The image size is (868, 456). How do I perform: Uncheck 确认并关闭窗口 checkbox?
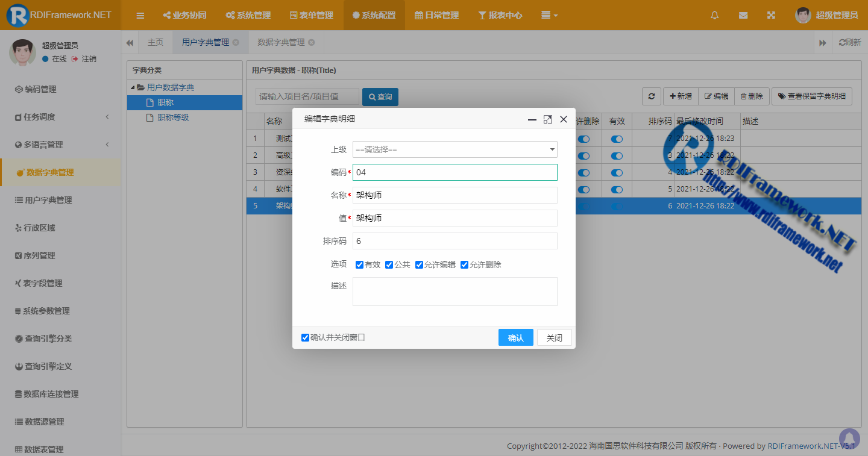click(305, 337)
